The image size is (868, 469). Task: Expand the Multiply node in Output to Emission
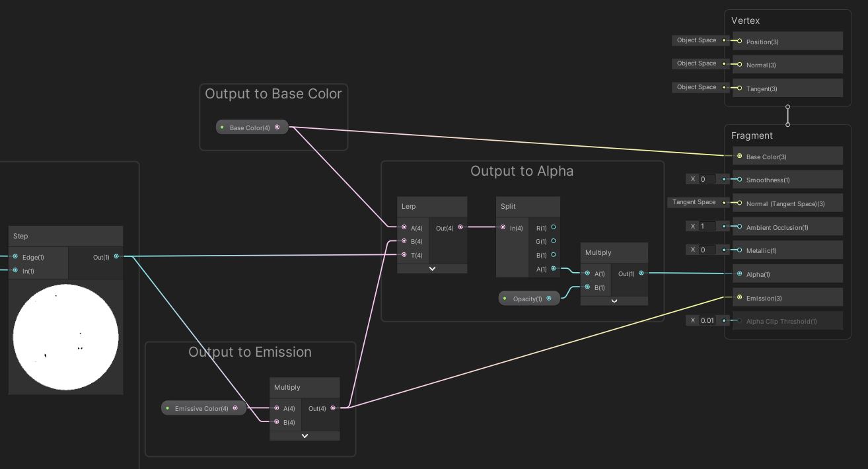tap(305, 435)
